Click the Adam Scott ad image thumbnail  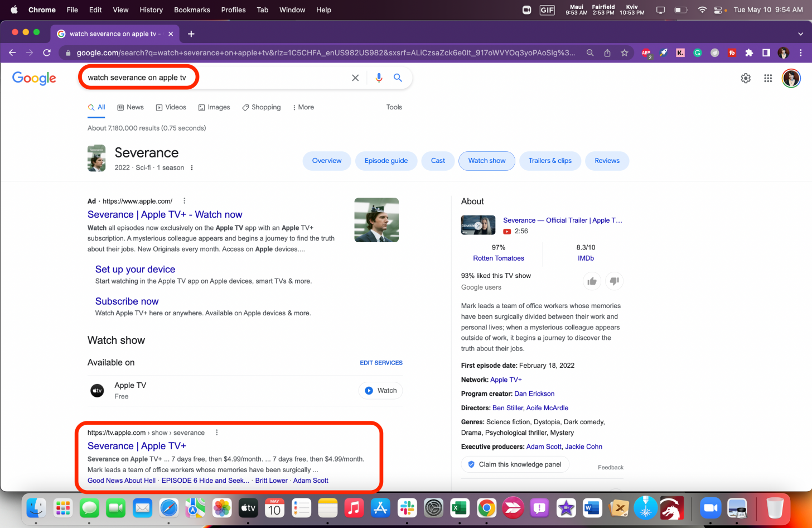376,220
